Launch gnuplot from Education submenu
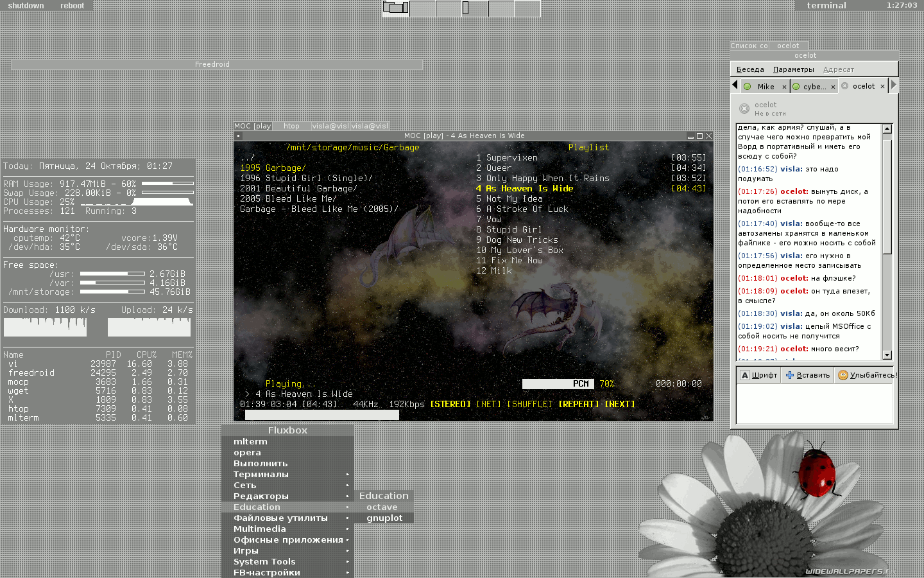924x578 pixels. click(x=384, y=518)
